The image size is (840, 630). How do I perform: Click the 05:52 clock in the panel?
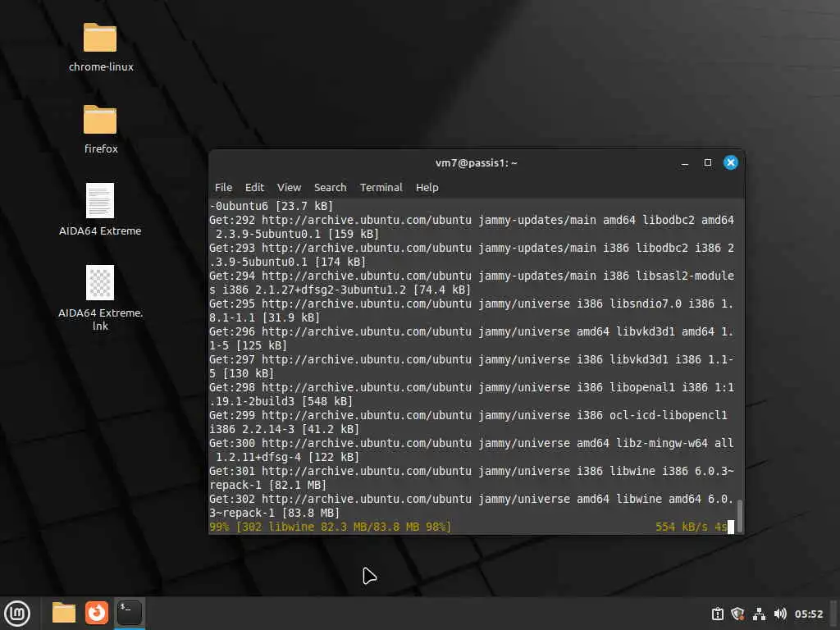point(808,614)
